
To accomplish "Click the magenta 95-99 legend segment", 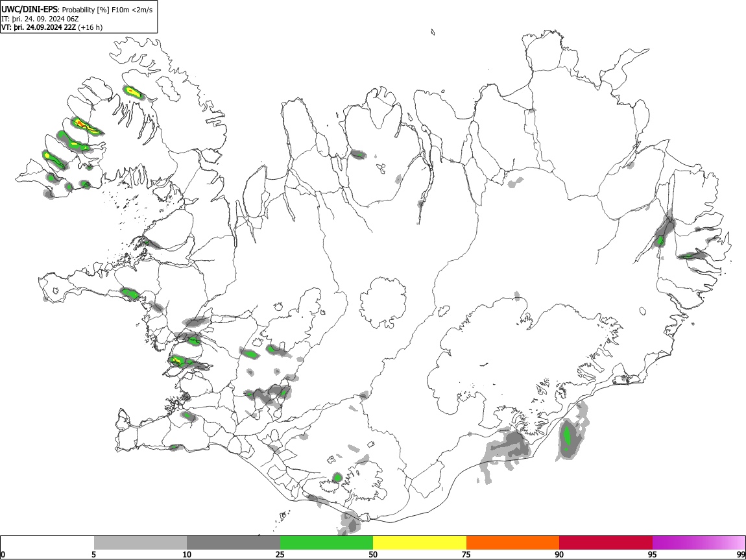I will pos(699,542).
